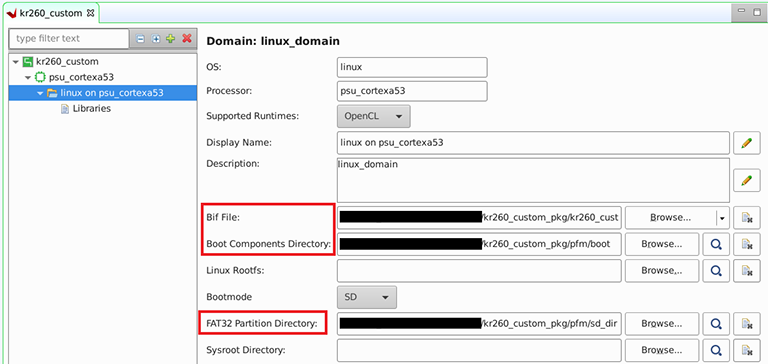The image size is (768, 364).
Task: Edit Description with pencil icon
Action: point(746,180)
